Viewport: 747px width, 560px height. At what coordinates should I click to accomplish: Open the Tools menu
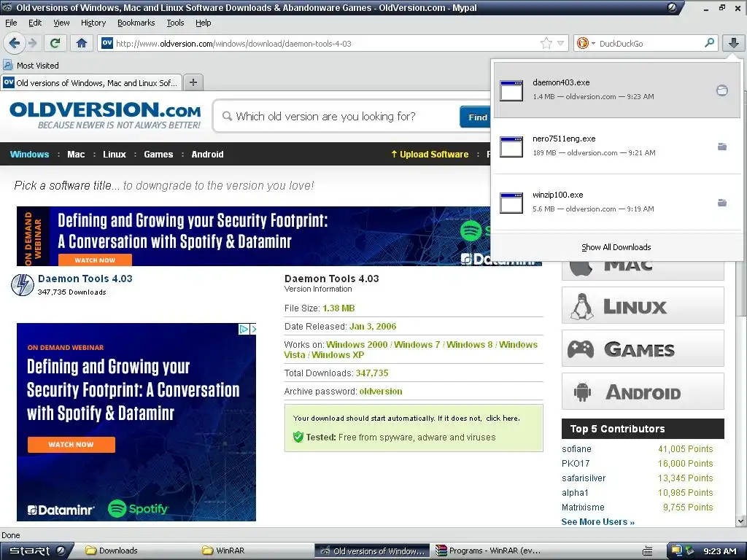[175, 23]
